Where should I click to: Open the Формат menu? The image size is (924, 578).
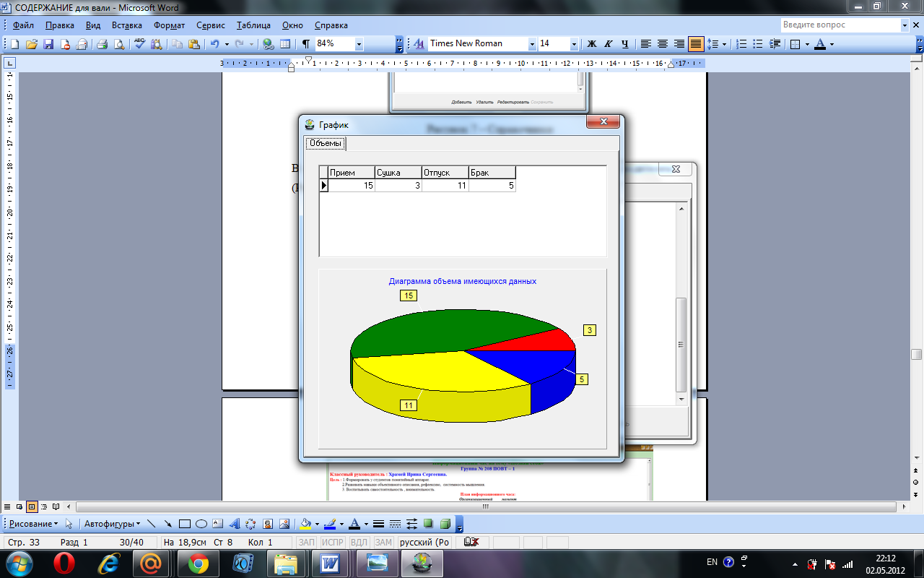click(170, 25)
